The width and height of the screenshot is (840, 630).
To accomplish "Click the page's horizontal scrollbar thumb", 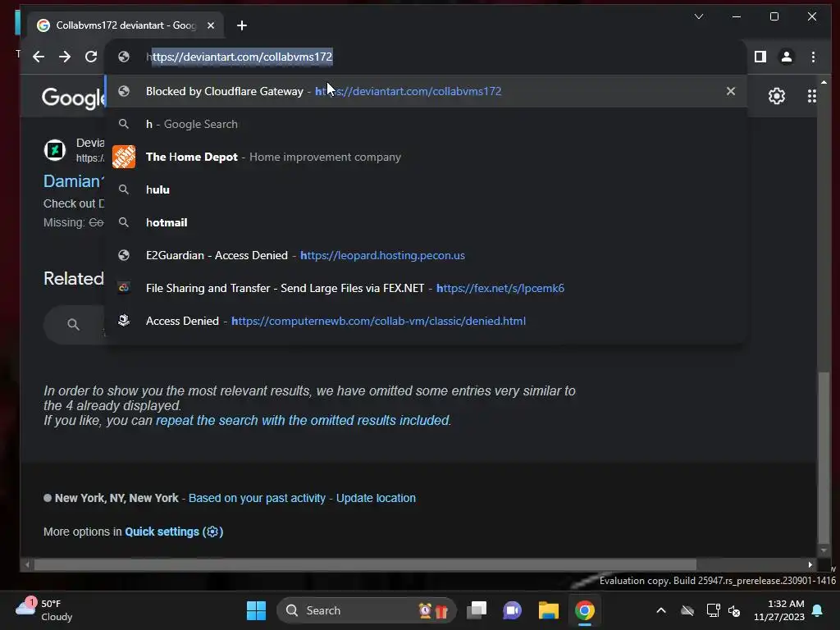I will (365, 564).
